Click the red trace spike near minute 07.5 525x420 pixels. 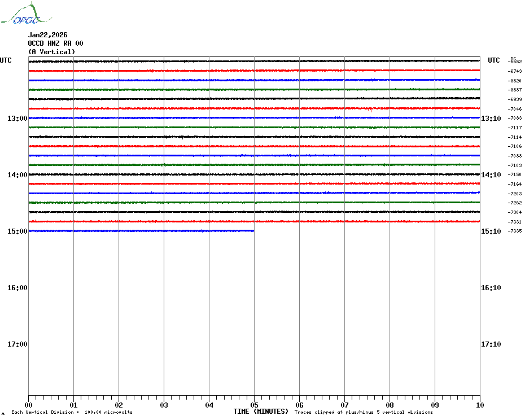click(x=370, y=110)
